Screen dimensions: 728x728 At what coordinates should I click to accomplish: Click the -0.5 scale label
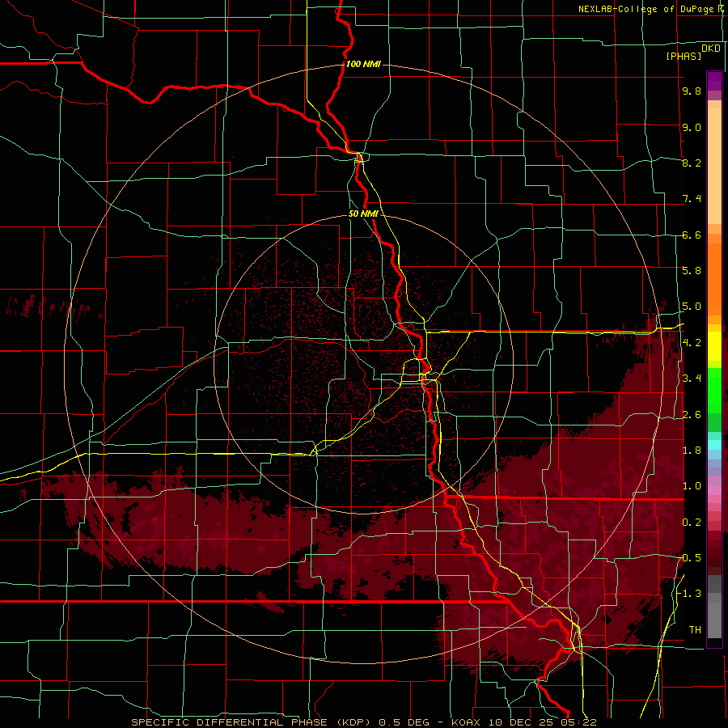coord(689,558)
